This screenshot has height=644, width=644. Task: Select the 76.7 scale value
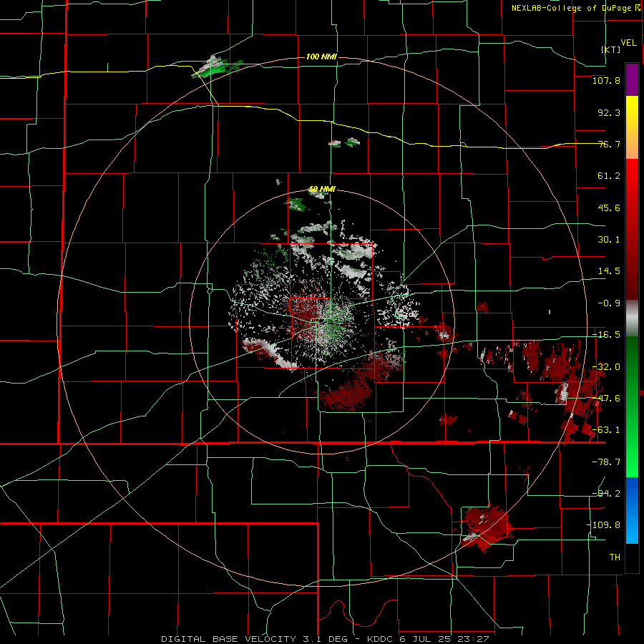pyautogui.click(x=609, y=144)
